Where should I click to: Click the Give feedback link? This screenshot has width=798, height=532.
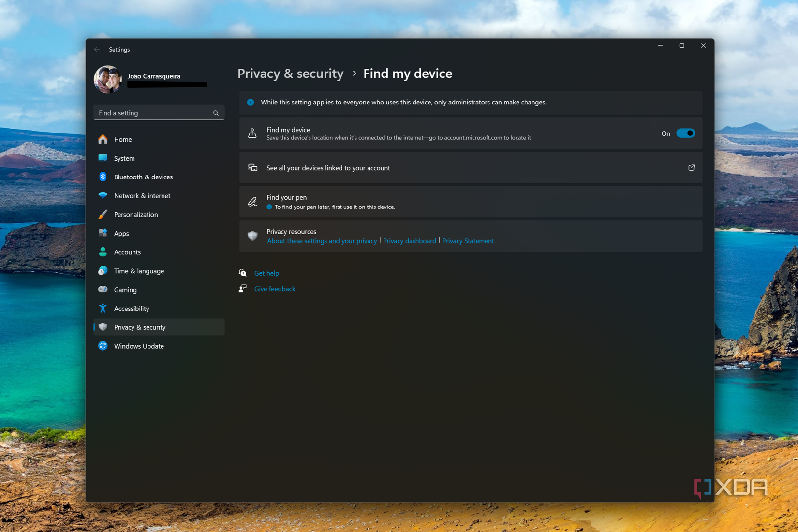point(275,289)
